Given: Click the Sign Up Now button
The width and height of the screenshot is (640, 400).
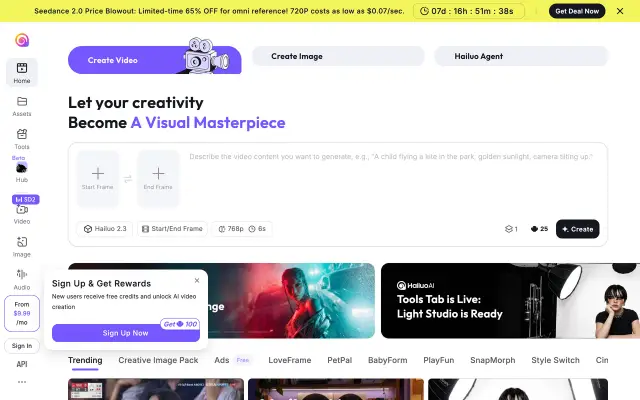Looking at the screenshot, I should 126,333.
